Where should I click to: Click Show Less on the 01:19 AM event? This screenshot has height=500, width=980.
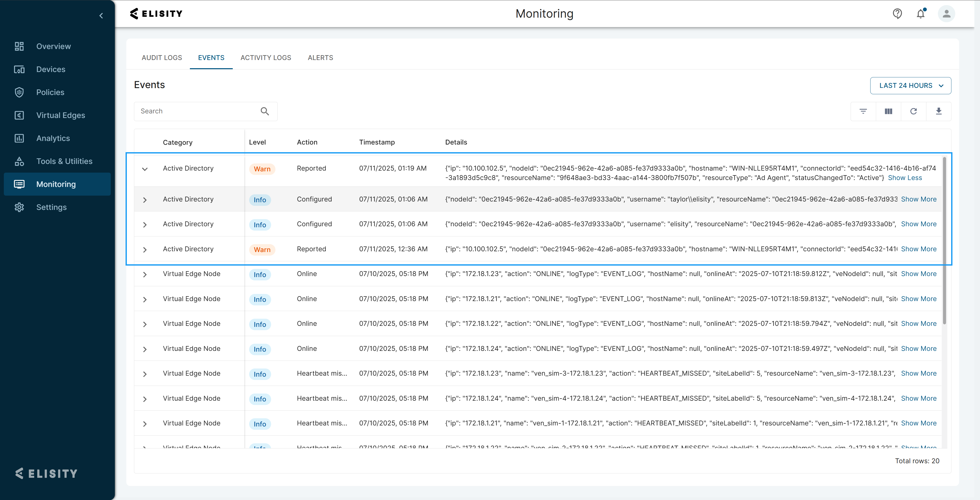905,178
